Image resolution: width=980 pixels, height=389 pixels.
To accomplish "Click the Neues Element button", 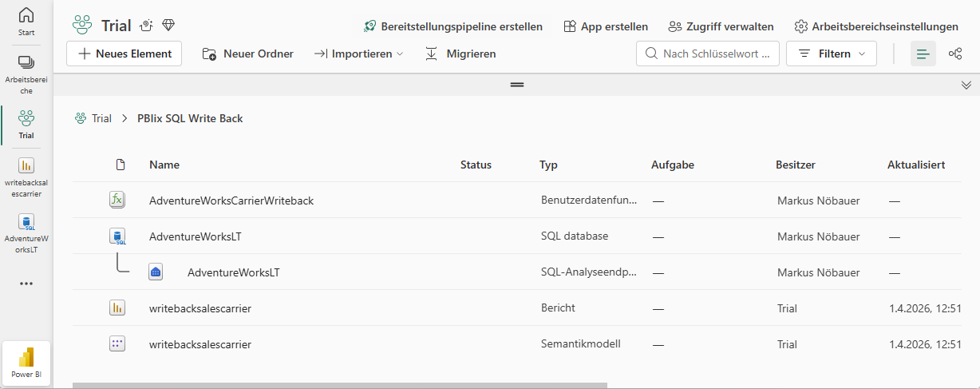I will coord(124,54).
